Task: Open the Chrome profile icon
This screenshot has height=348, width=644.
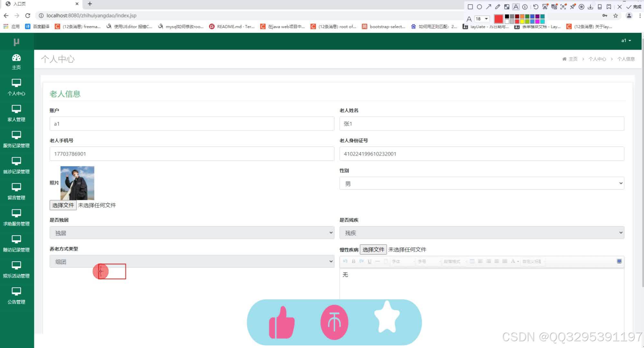Action: click(x=629, y=15)
